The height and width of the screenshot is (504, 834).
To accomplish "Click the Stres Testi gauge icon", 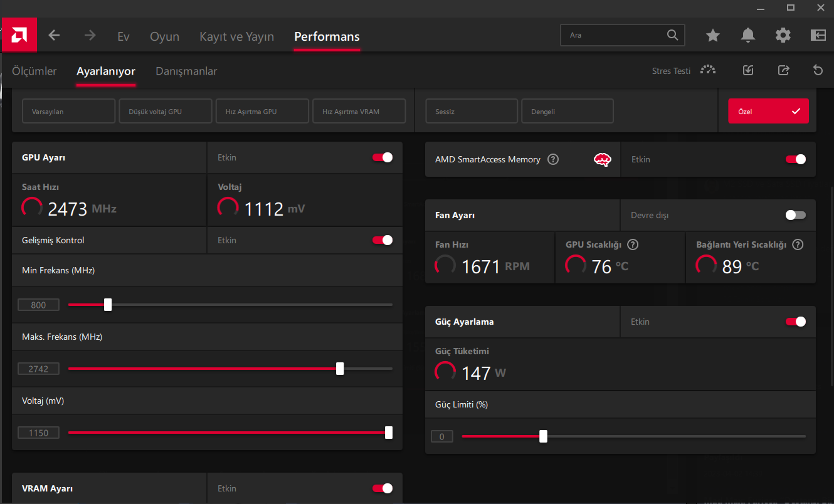I will point(708,70).
